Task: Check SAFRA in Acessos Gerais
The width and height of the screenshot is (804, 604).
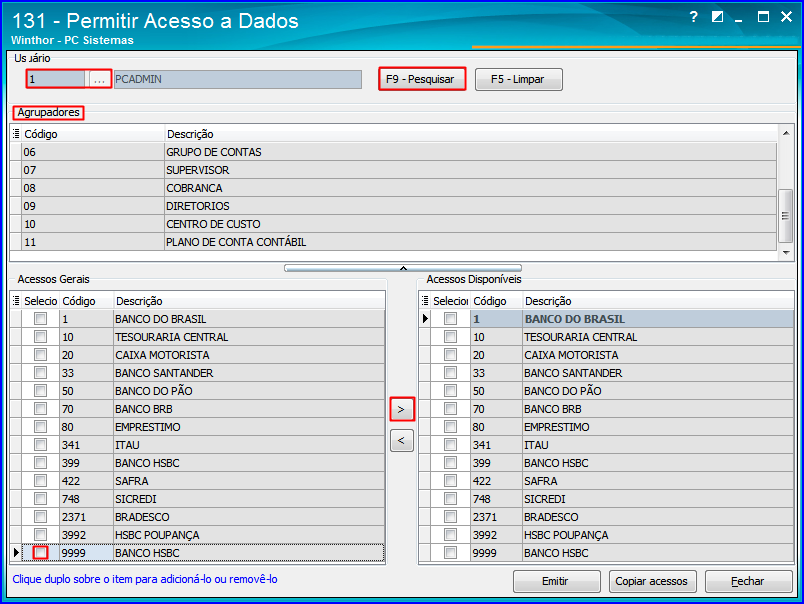Action: (41, 481)
